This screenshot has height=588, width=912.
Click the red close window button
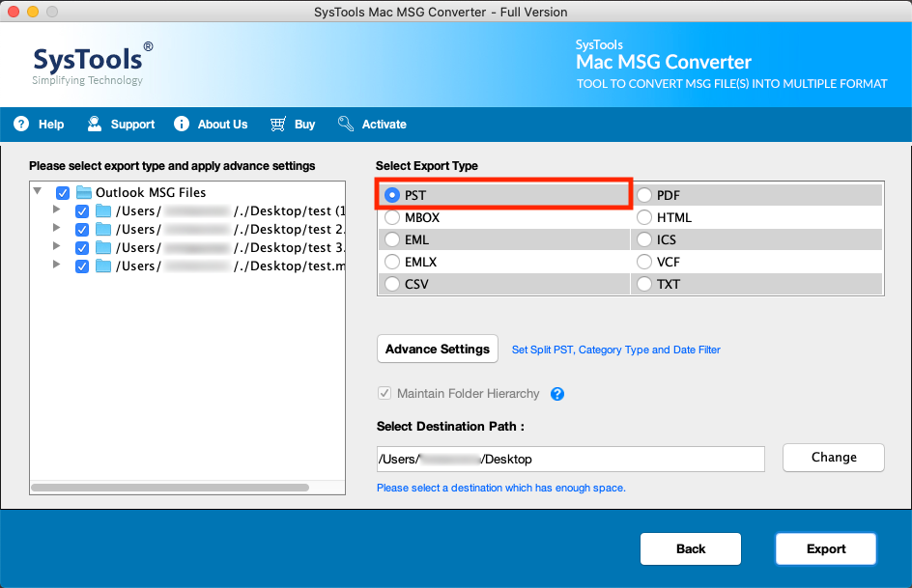[14, 12]
